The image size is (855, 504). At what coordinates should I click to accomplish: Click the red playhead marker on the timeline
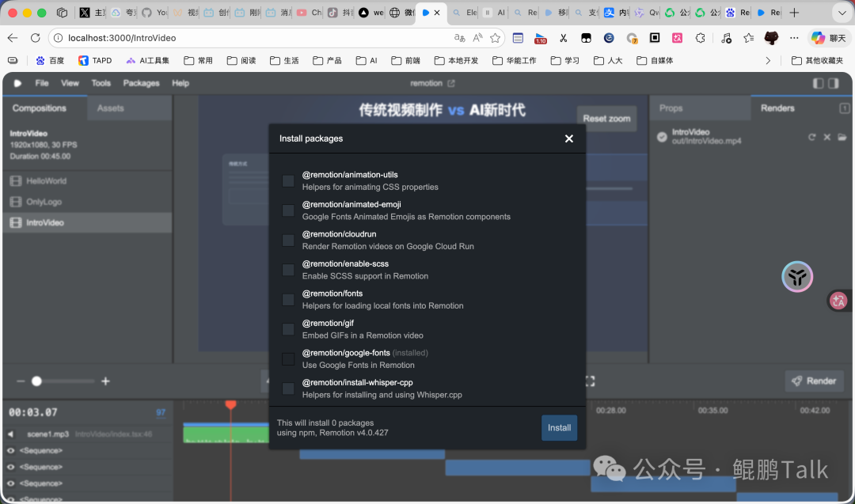click(230, 405)
